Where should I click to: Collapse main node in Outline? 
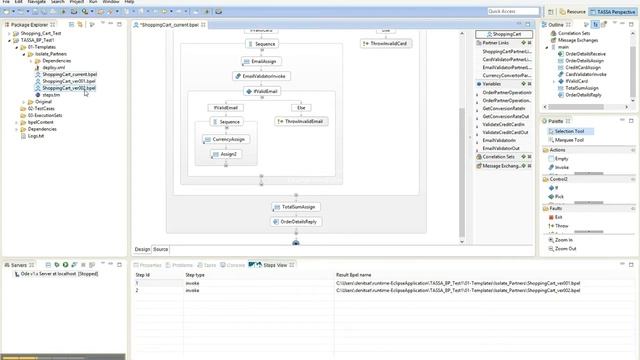coord(547,47)
